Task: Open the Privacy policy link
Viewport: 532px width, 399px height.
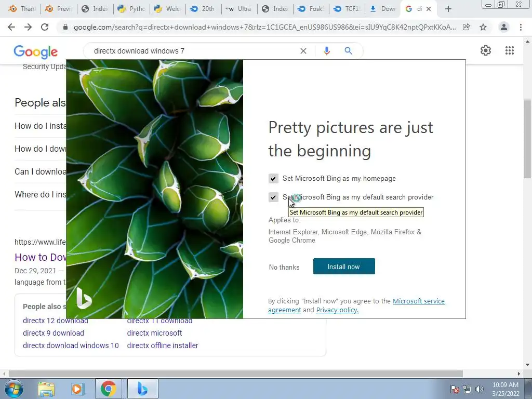Action: (x=338, y=310)
